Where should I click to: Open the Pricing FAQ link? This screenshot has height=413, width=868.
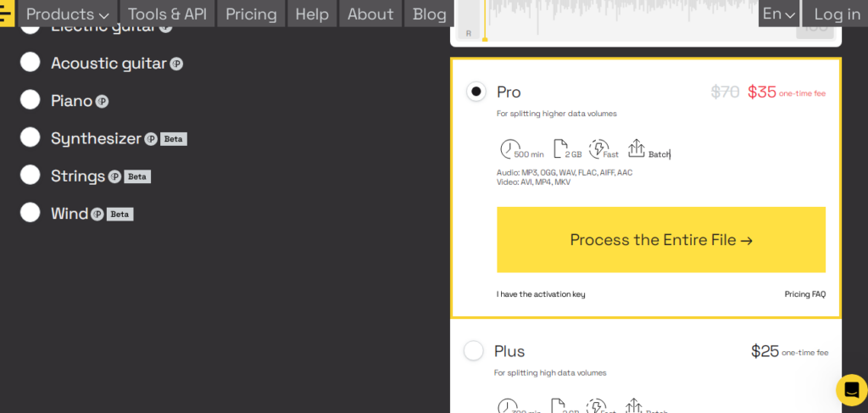pyautogui.click(x=804, y=294)
